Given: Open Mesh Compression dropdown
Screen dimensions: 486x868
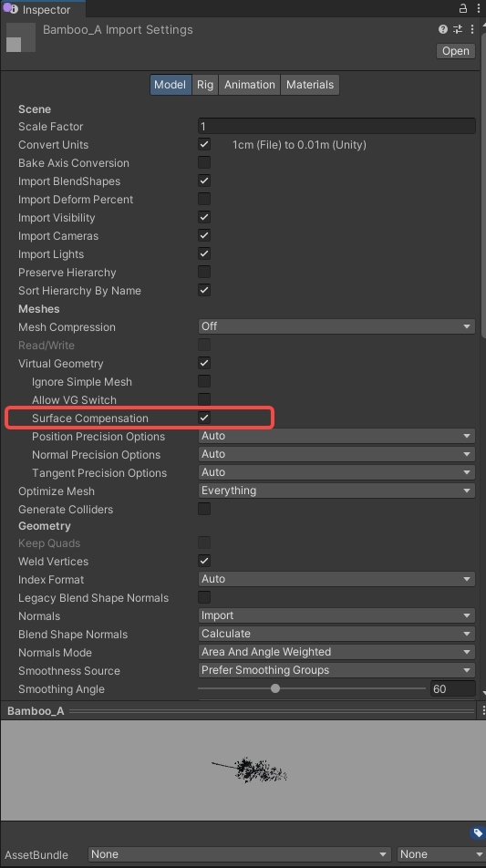Looking at the screenshot, I should [x=336, y=326].
